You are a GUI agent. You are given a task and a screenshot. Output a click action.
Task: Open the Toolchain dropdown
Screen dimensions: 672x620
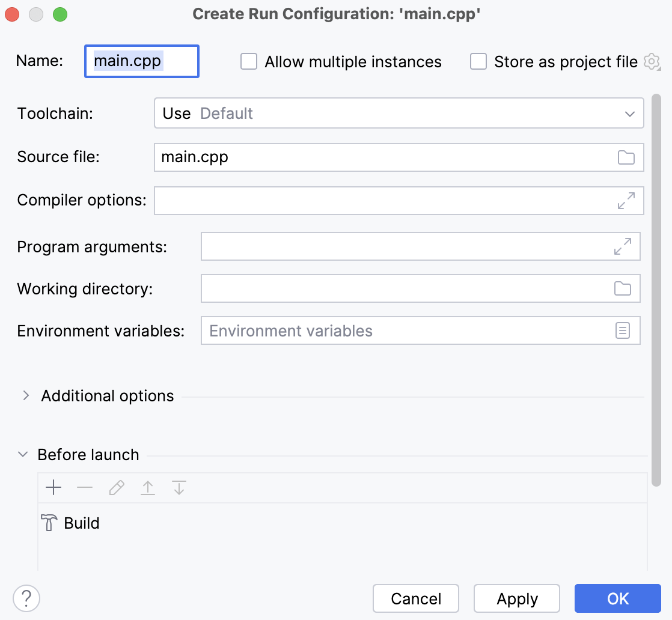point(630,113)
